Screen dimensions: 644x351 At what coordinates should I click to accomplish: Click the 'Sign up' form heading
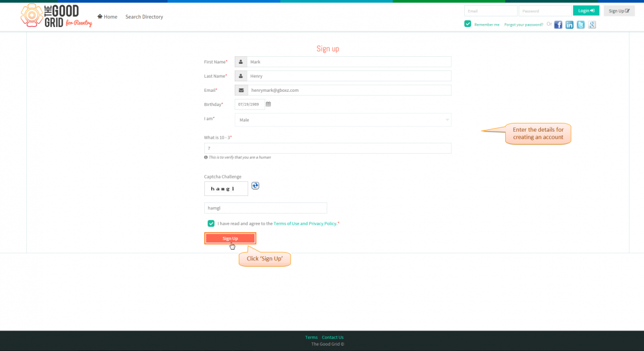[x=328, y=49]
